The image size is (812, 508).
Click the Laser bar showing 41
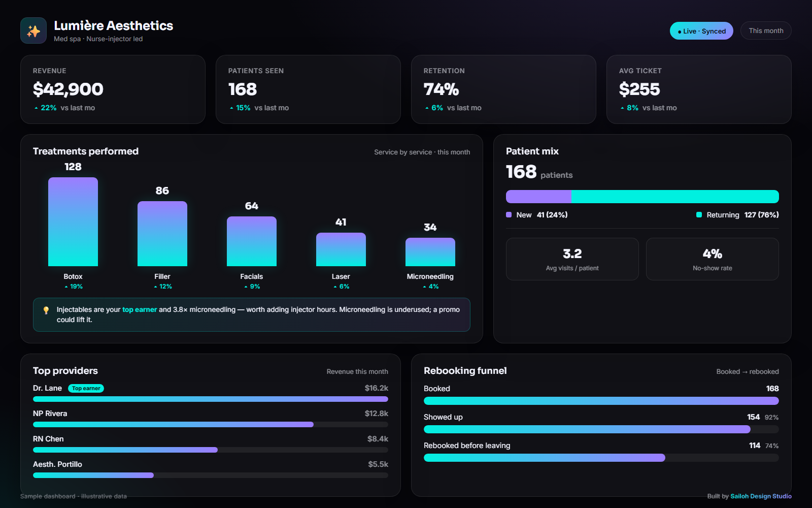[341, 249]
